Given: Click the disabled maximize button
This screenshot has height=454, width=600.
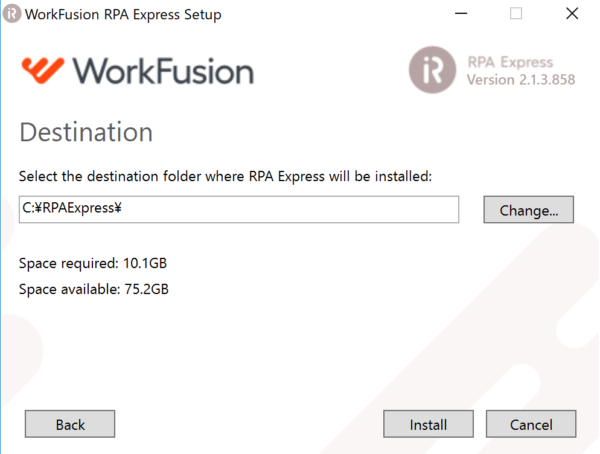Looking at the screenshot, I should point(516,13).
